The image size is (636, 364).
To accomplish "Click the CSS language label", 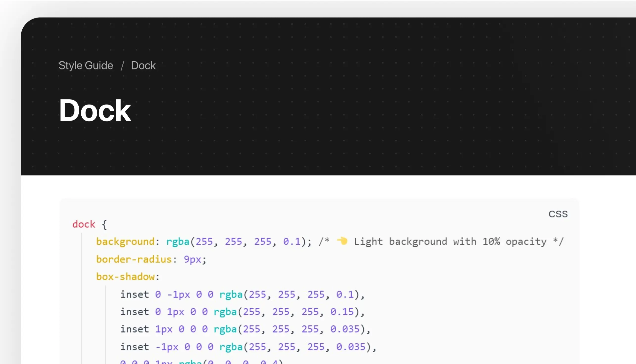I will [x=558, y=214].
